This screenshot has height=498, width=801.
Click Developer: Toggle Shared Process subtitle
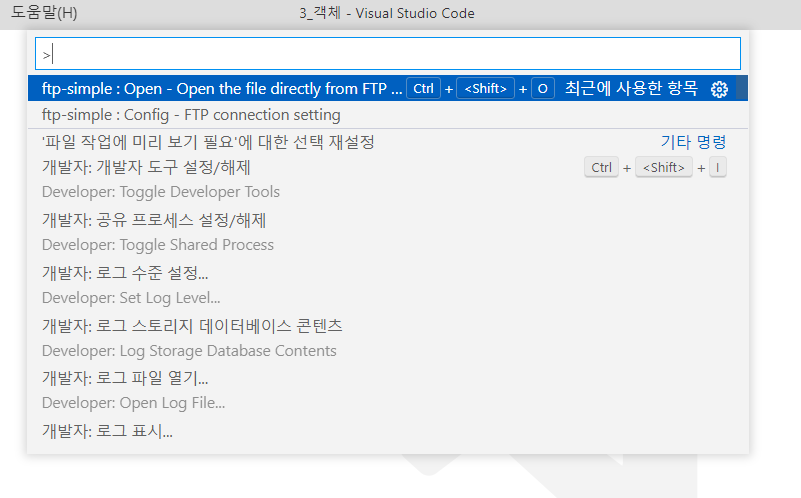(x=158, y=245)
